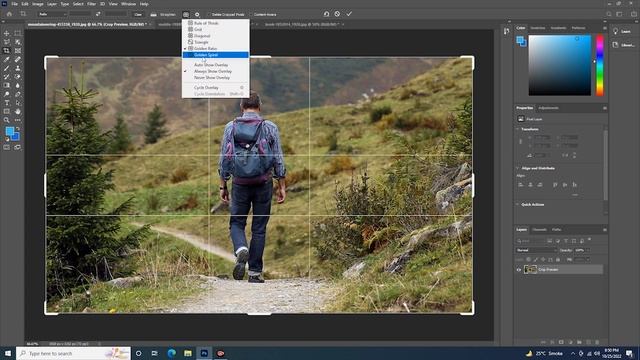This screenshot has width=640, height=360.
Task: Select the Hand tool
Action: coord(18,111)
